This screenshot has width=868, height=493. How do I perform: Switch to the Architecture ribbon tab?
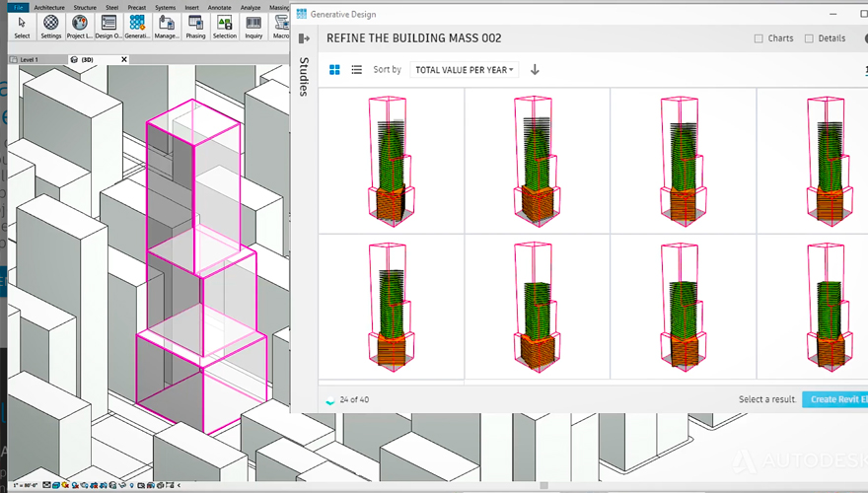click(49, 7)
